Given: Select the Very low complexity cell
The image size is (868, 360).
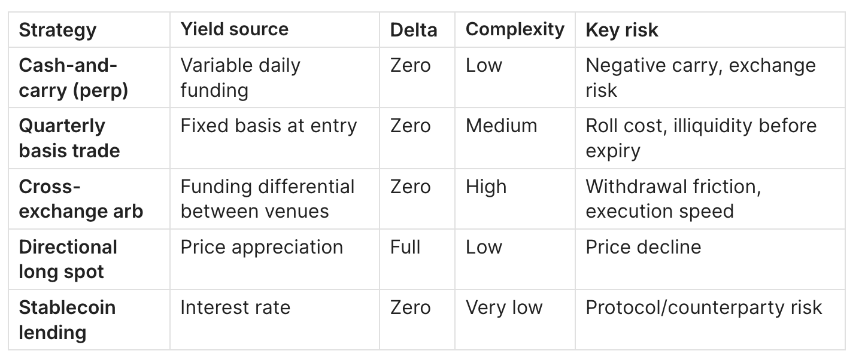Looking at the screenshot, I should click(x=503, y=307).
